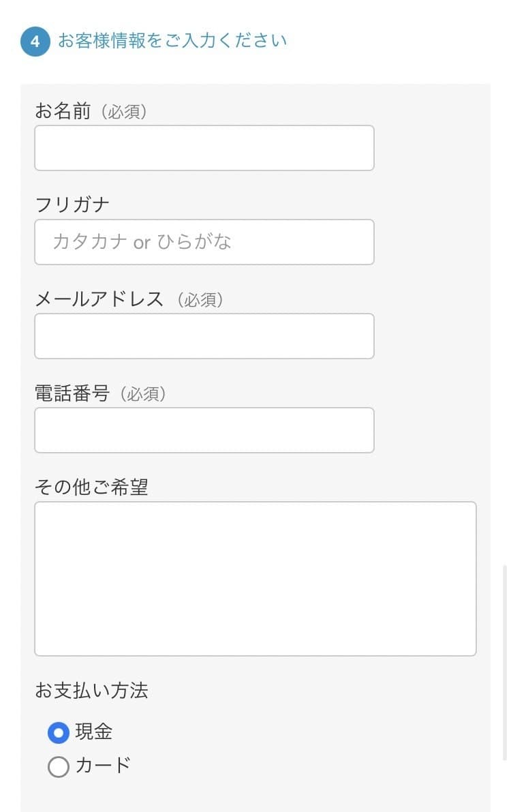Click the 電話番号 field label
Image resolution: width=511 pixels, height=812 pixels.
pyautogui.click(x=72, y=393)
